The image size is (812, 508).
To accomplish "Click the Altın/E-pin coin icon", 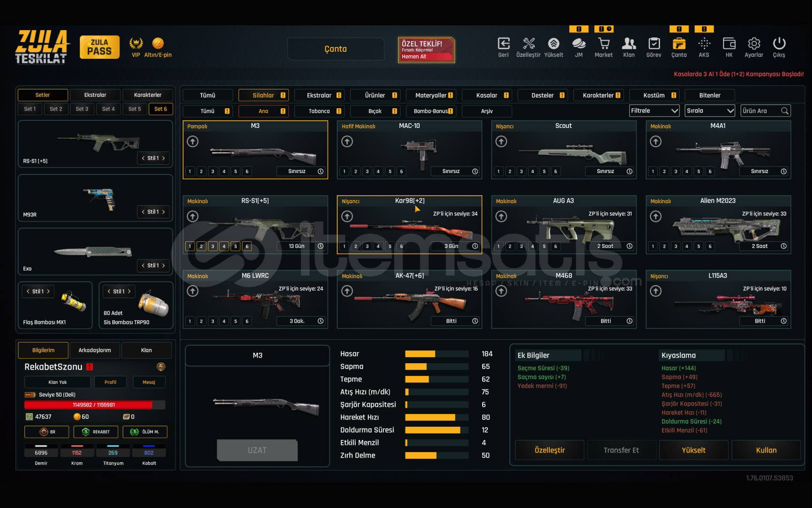I will (x=158, y=44).
